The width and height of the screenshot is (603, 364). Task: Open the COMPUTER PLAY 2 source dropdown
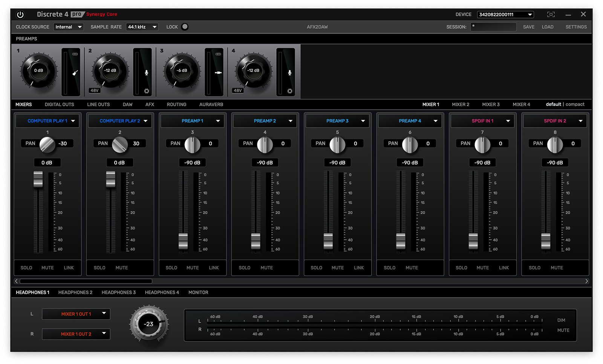[120, 121]
